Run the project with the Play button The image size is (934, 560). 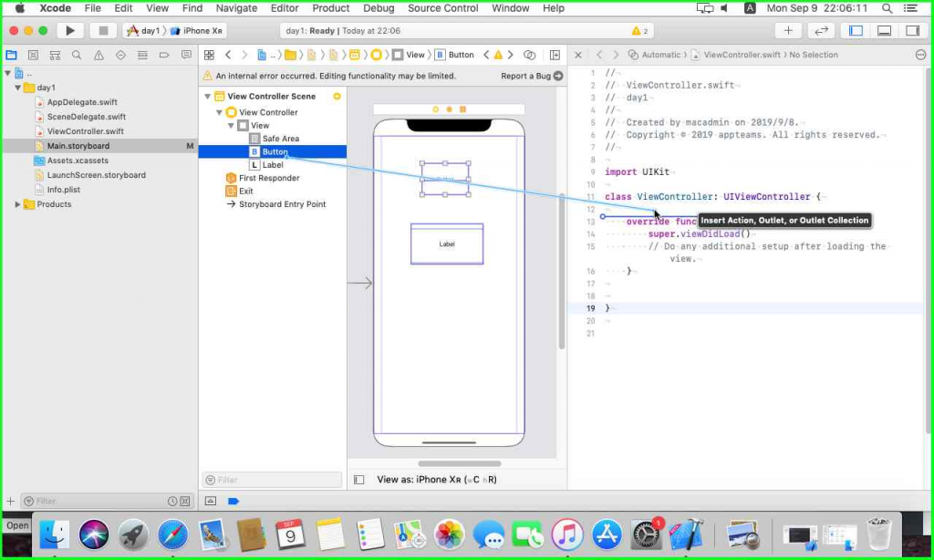(69, 30)
